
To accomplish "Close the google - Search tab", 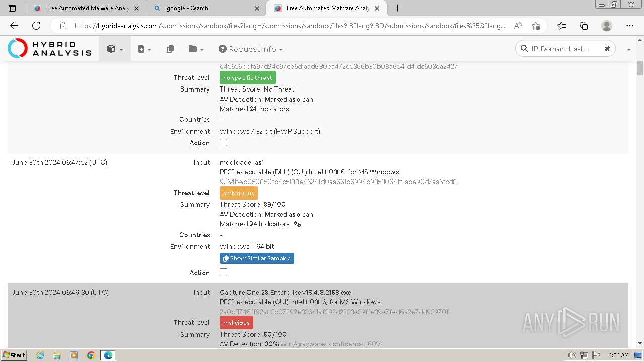I will click(x=257, y=8).
